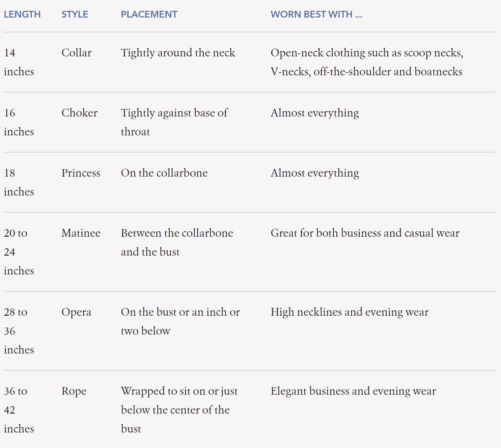Screen dimensions: 501x448
Task: Click the 18 inches length cell
Action: coord(19,182)
